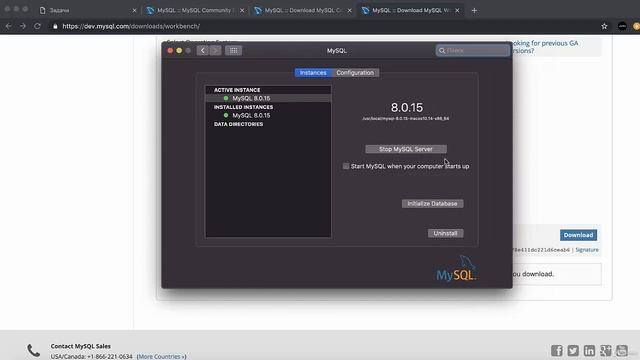Click the address bar URL

pos(131,26)
